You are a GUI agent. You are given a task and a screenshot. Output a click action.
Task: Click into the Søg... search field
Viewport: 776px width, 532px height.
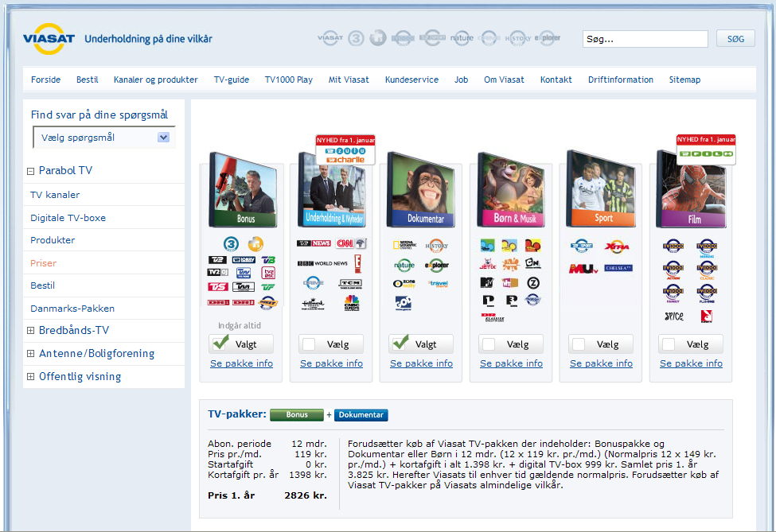pos(645,39)
